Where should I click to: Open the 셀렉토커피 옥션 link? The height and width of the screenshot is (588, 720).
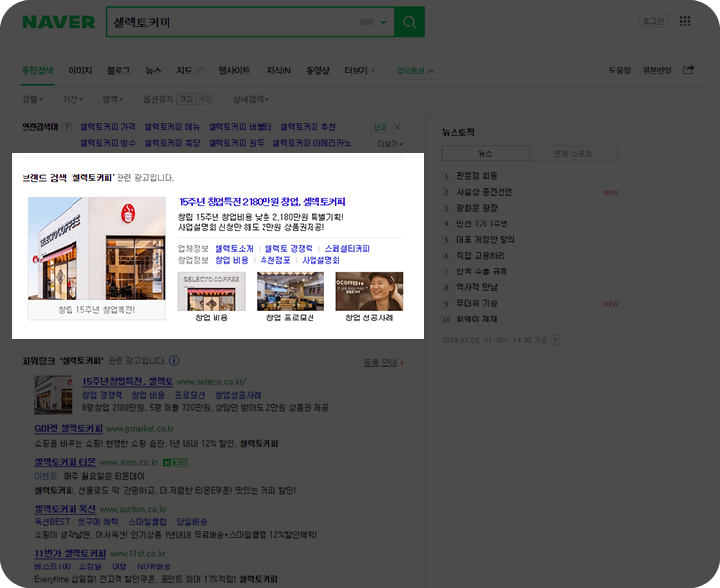click(66, 509)
